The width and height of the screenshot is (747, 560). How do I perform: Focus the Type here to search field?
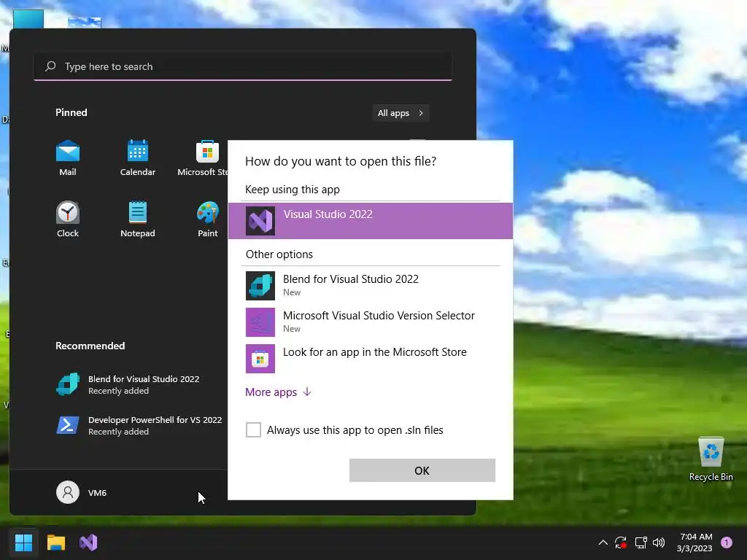[x=243, y=66]
